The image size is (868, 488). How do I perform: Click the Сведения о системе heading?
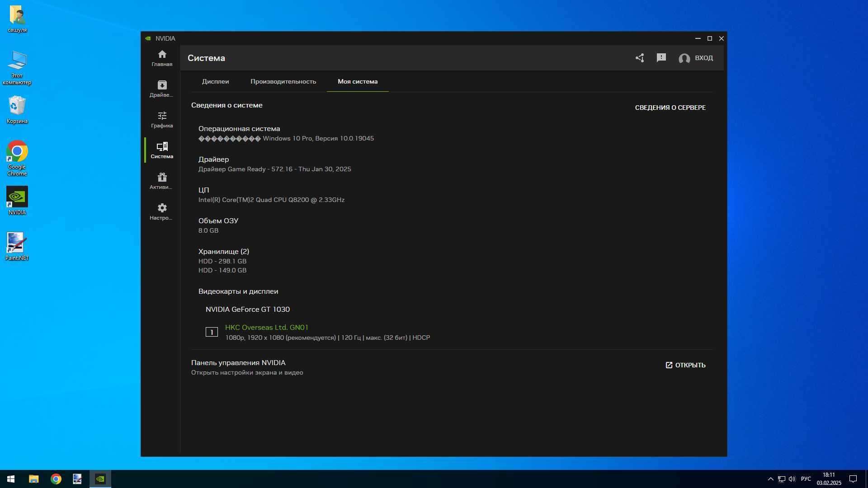[227, 105]
